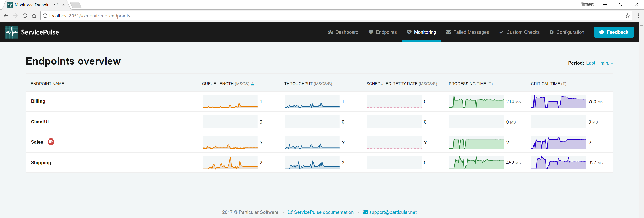Open a new browser tab
Viewport: 644px width, 218px height.
click(76, 5)
